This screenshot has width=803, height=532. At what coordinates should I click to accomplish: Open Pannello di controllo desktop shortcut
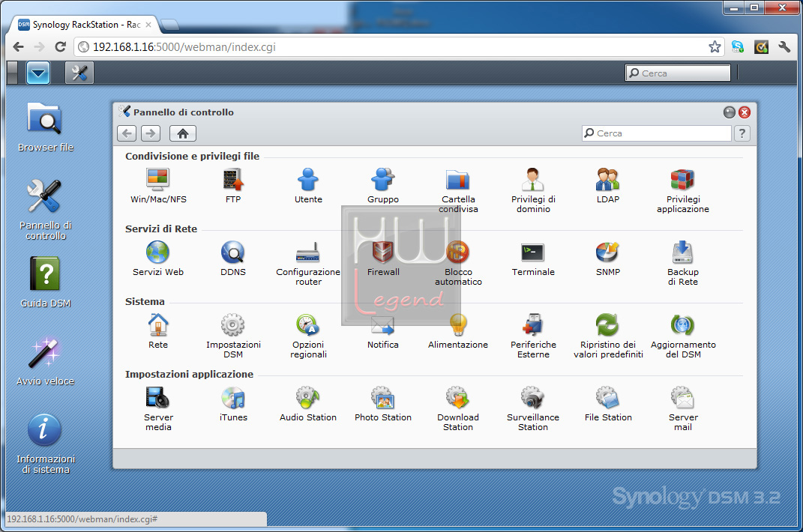click(46, 210)
